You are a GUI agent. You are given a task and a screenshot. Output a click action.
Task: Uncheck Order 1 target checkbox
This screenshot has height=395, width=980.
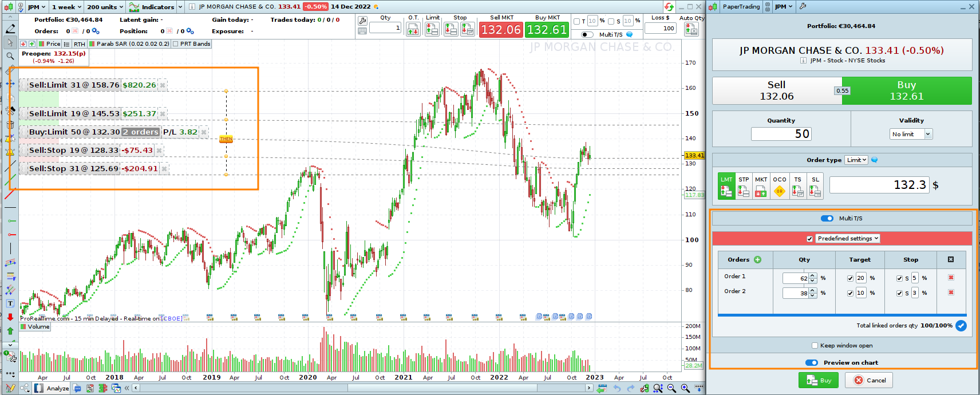pyautogui.click(x=850, y=278)
